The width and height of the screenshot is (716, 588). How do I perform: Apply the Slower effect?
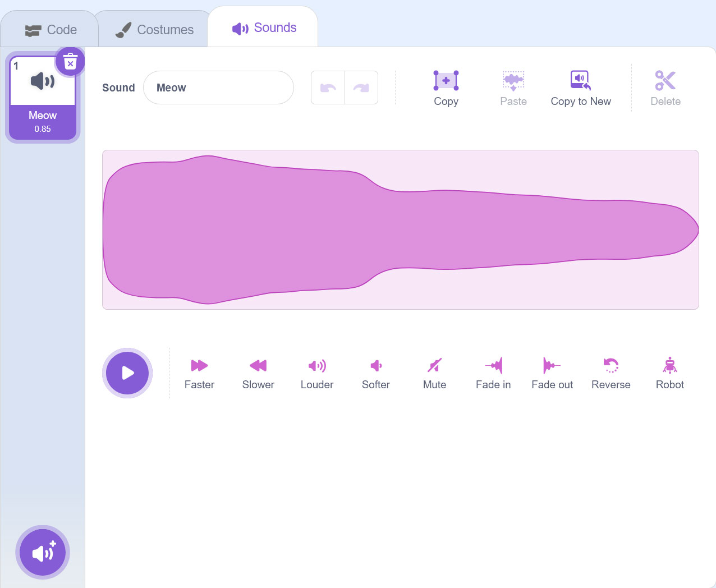click(258, 373)
